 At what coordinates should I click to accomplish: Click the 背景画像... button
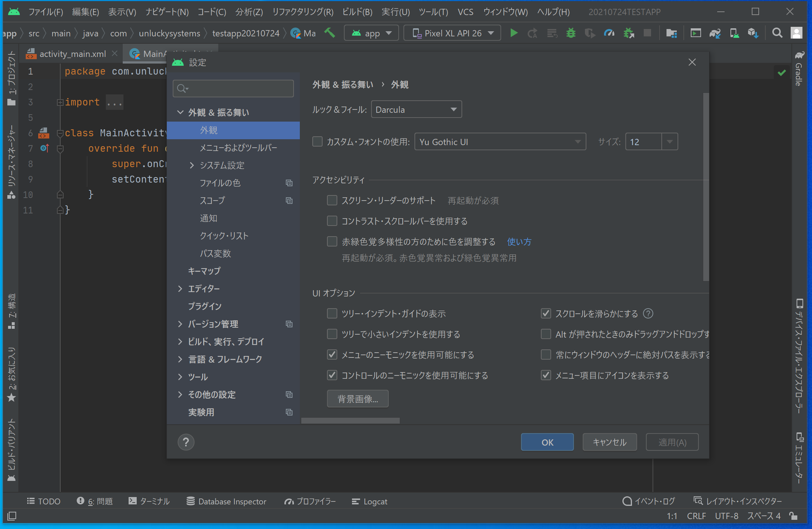[x=358, y=399]
